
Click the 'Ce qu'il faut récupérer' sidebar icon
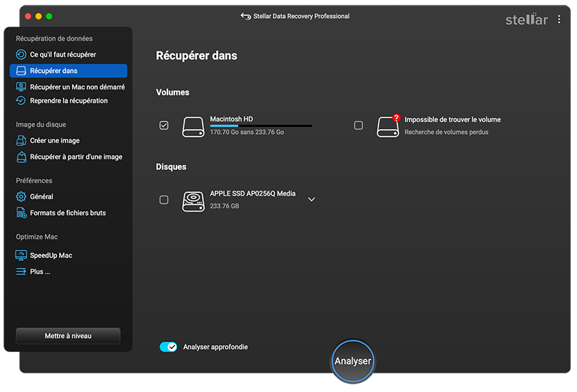coord(21,54)
